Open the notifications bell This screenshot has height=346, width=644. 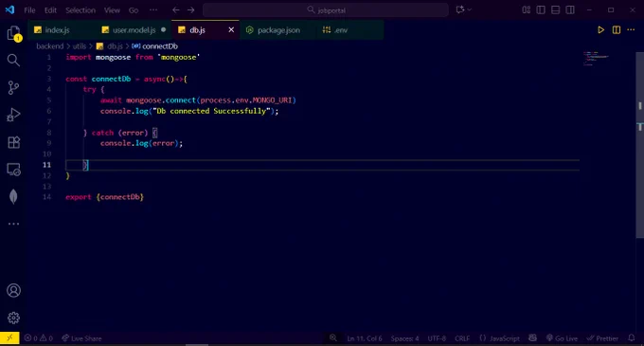632,337
